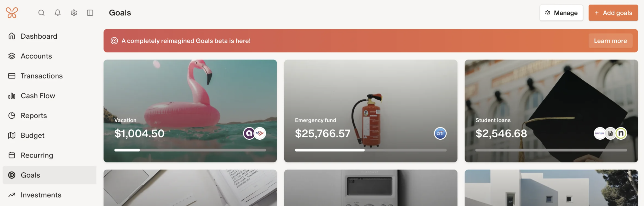
Task: Click the document icon on Student loans card
Action: 610,133
